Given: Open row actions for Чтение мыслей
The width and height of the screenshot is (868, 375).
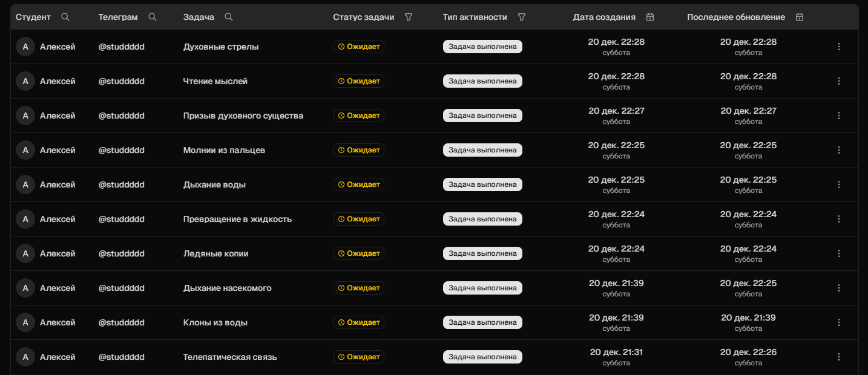Looking at the screenshot, I should (x=839, y=81).
